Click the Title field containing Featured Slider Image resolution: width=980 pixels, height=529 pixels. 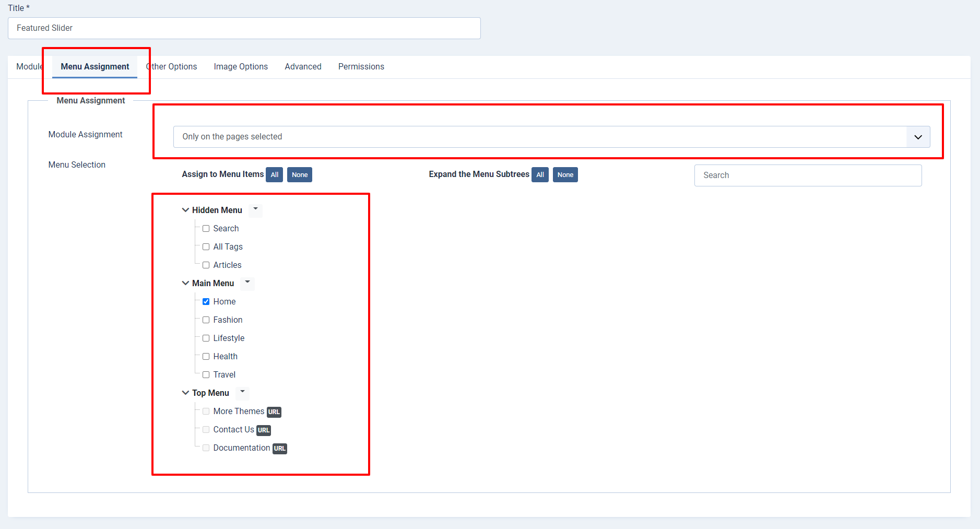point(244,28)
